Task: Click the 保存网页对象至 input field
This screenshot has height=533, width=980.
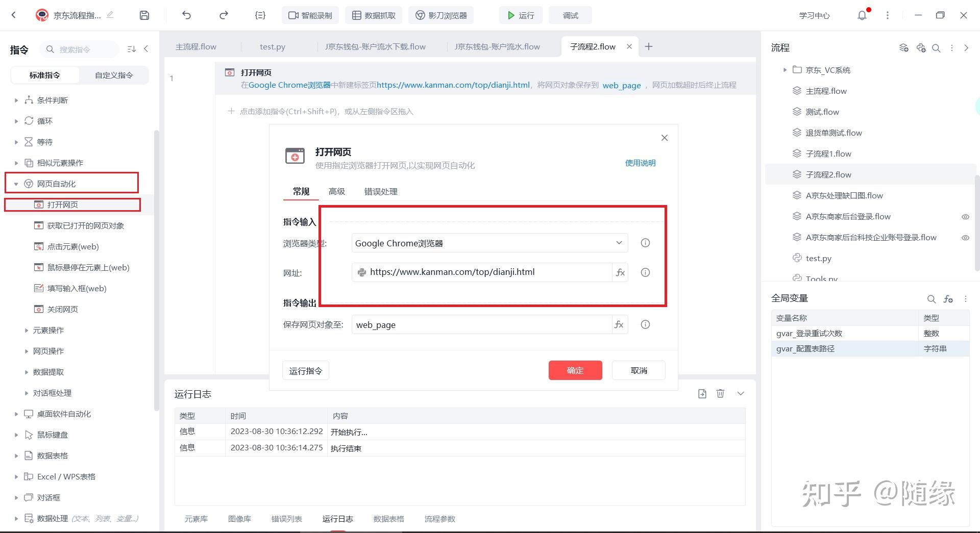Action: [x=480, y=324]
